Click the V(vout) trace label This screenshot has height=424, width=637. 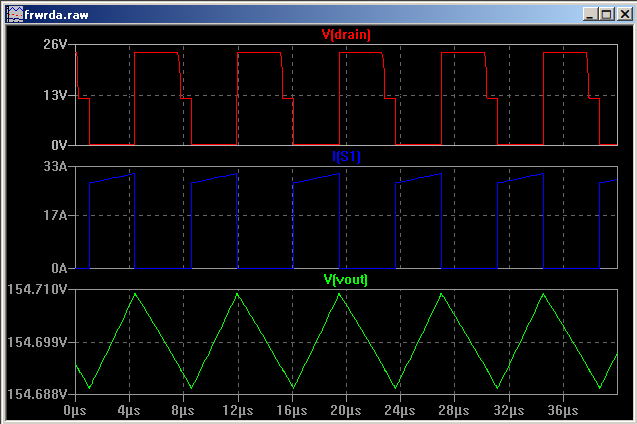click(346, 279)
